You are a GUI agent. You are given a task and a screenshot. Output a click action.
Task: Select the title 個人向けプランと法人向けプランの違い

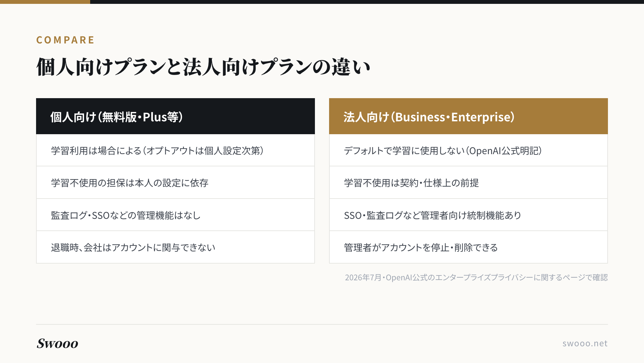[x=203, y=67]
